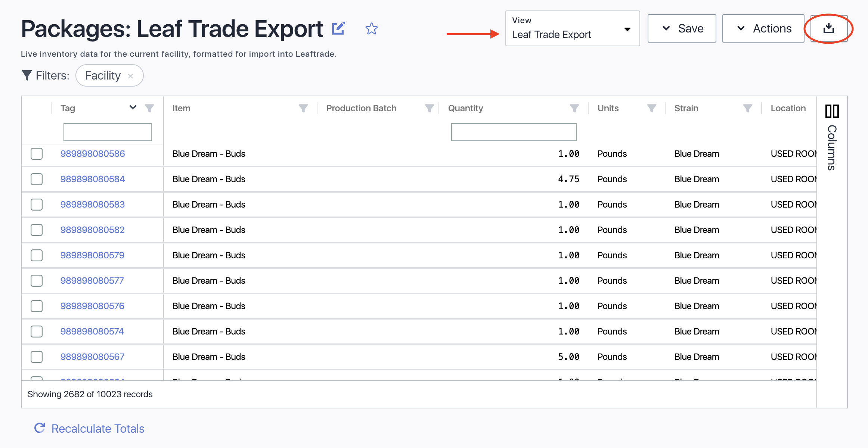Click the Filters funnel icon
Screen dimensions: 868x448
[x=27, y=75]
